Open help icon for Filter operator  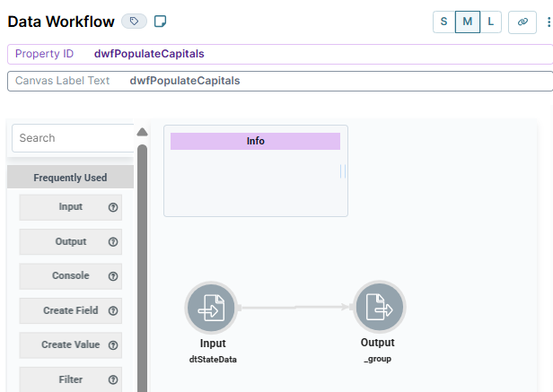[113, 379]
